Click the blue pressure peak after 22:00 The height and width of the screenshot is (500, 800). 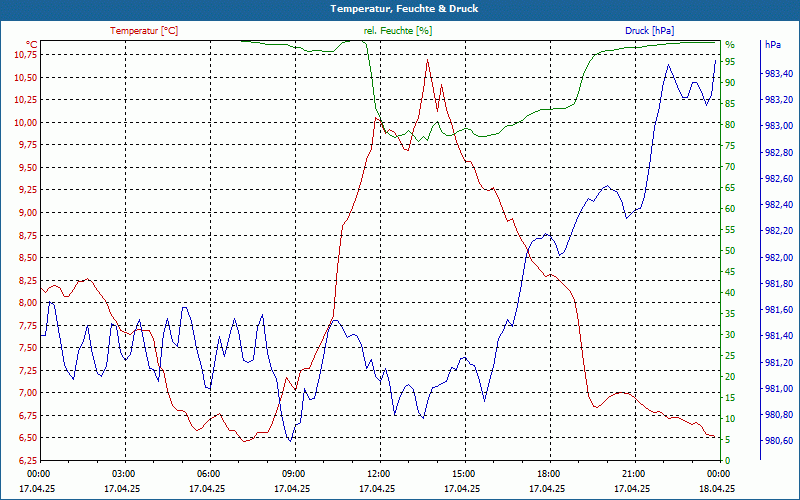pos(668,64)
